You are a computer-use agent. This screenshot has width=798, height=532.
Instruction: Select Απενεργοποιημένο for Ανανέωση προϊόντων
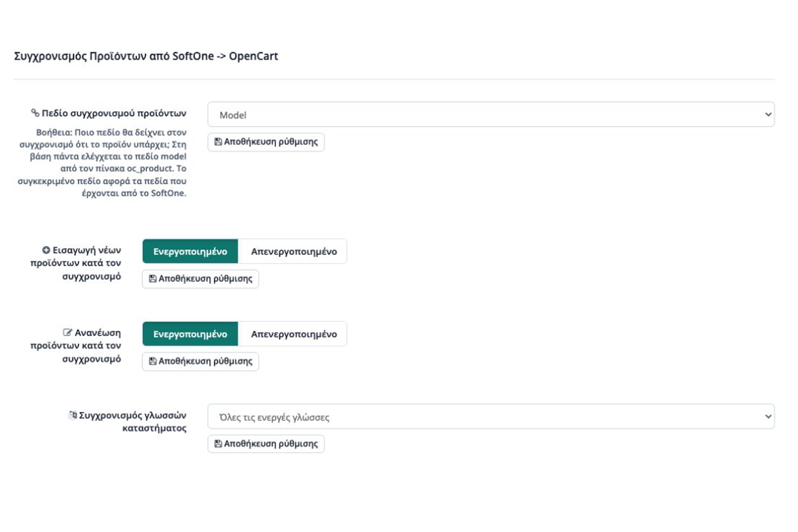[x=293, y=334]
